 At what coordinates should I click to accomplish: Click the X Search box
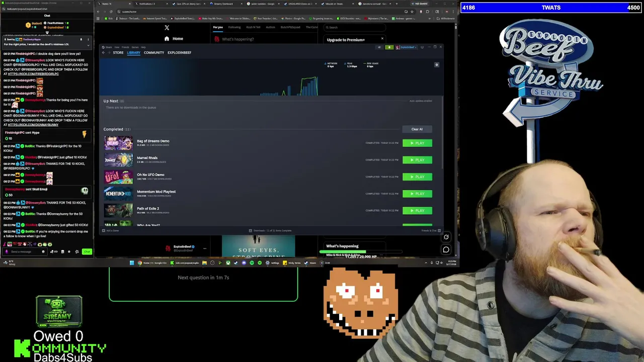pyautogui.click(x=355, y=27)
